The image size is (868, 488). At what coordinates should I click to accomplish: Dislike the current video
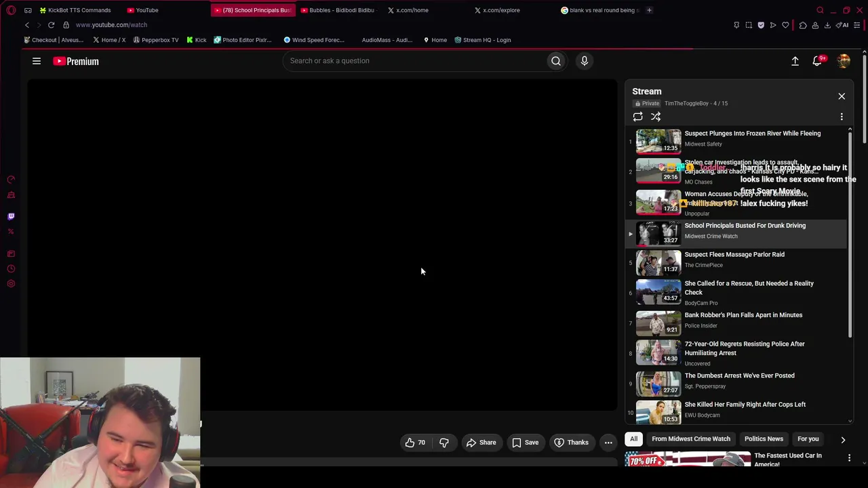(x=444, y=443)
